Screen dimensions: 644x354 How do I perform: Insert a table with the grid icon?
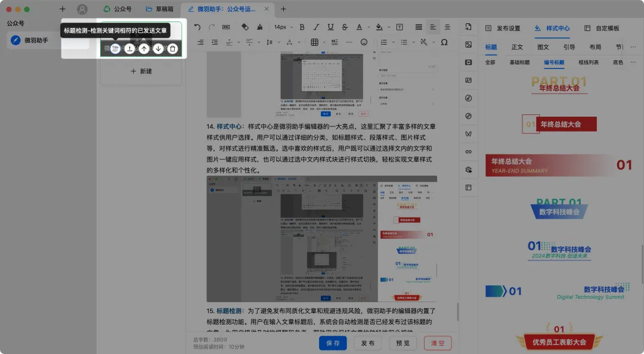point(315,42)
